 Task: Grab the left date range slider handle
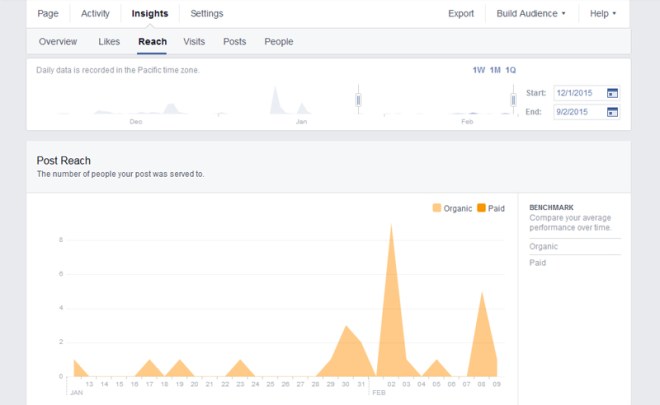click(x=358, y=99)
